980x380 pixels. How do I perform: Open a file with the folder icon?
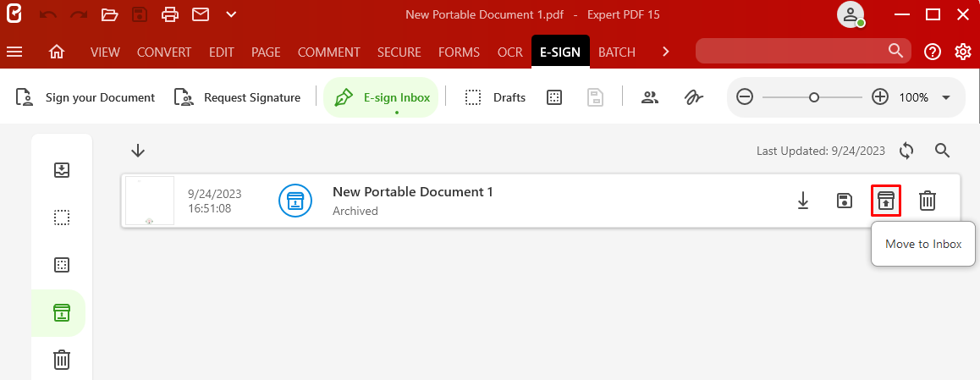tap(109, 14)
